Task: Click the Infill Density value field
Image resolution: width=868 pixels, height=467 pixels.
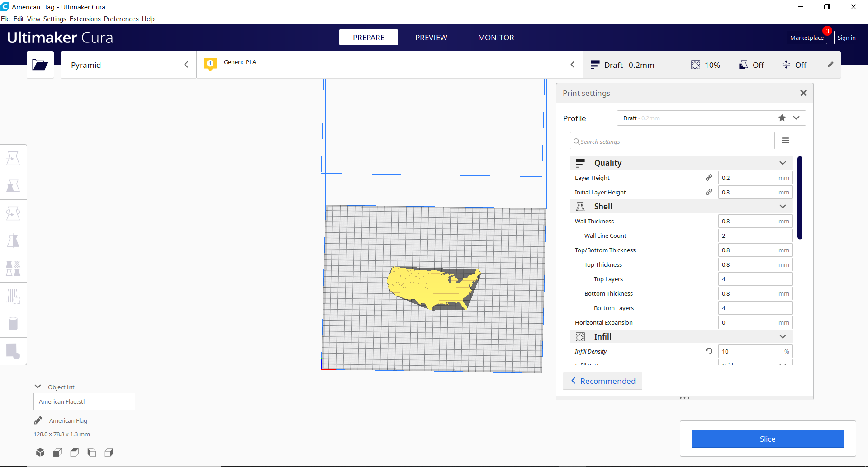Action: (x=755, y=351)
